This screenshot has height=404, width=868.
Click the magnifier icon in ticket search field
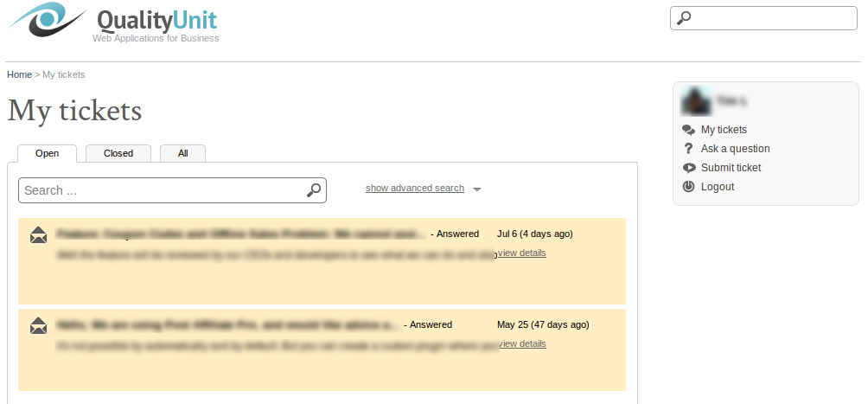[314, 190]
